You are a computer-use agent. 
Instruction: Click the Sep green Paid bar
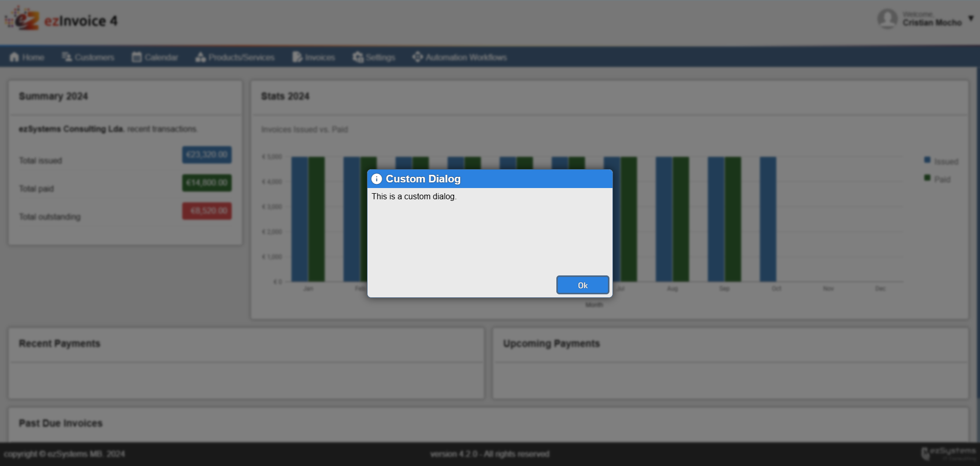point(733,219)
